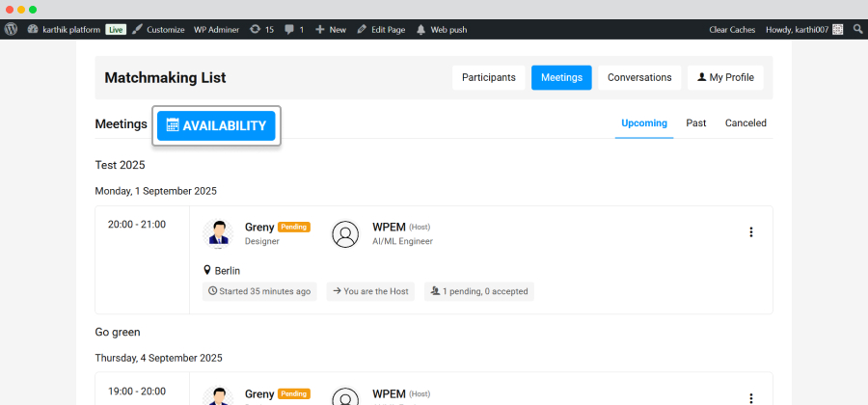Switch to the Canceled tab
The width and height of the screenshot is (868, 405).
tap(746, 122)
